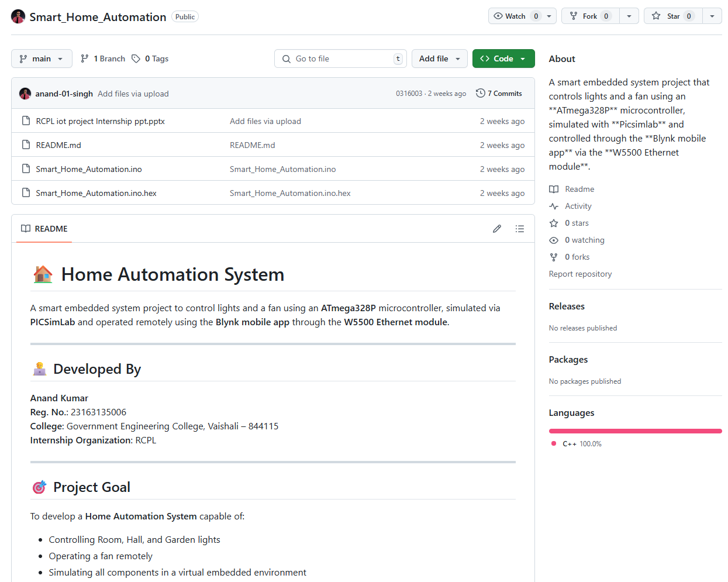This screenshot has height=582, width=728.
Task: Open the Smart_Home_Automation.ino.hex commit message link
Action: (x=291, y=193)
